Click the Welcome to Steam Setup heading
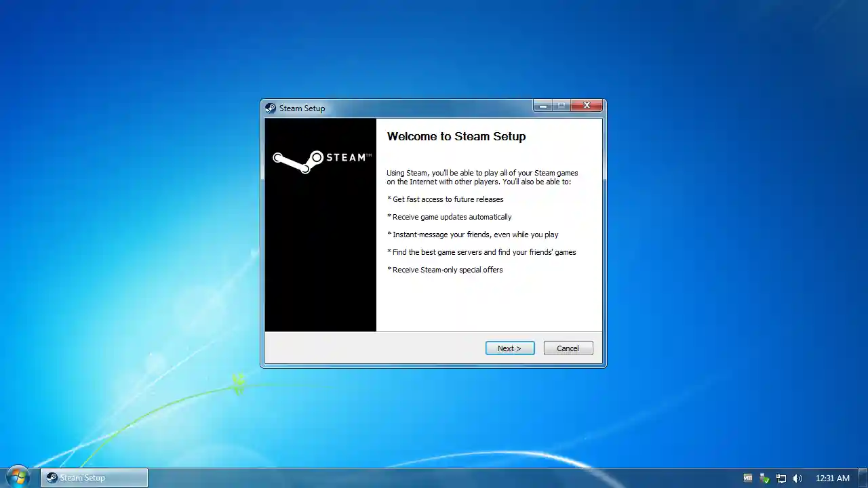 [456, 136]
